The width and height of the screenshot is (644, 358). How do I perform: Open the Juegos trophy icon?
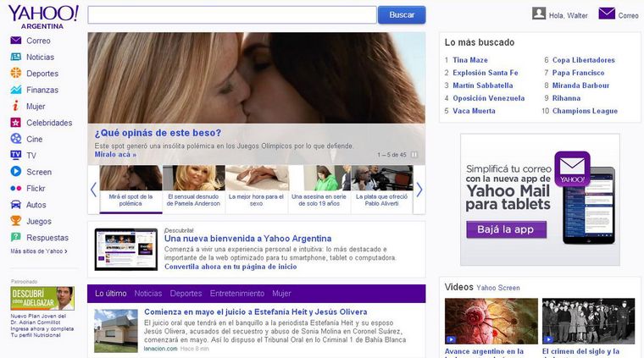pyautogui.click(x=15, y=221)
